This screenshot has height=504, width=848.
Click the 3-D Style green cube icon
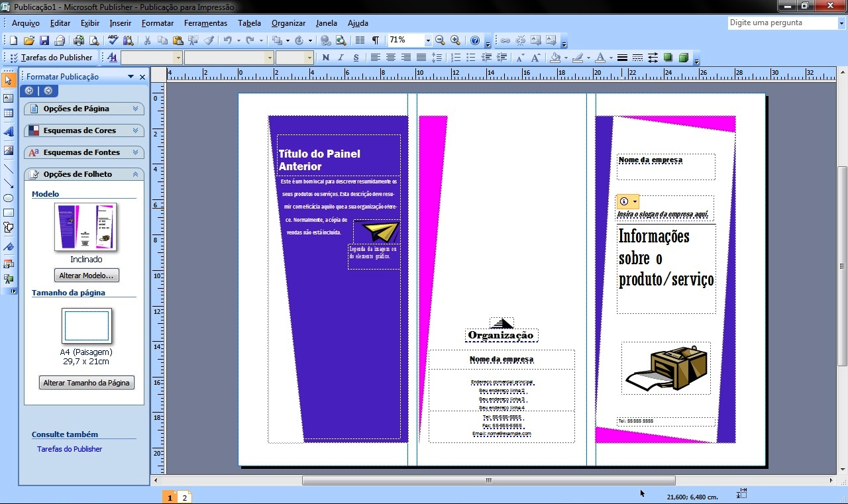click(683, 58)
